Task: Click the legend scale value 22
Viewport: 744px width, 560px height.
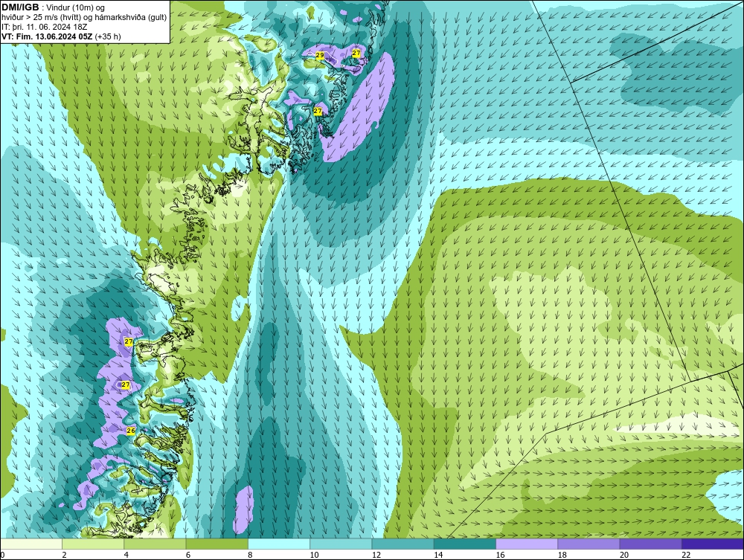Action: pyautogui.click(x=686, y=556)
